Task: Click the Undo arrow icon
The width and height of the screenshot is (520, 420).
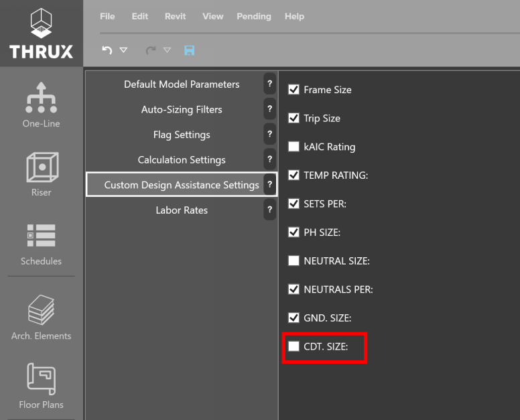Action: [107, 50]
